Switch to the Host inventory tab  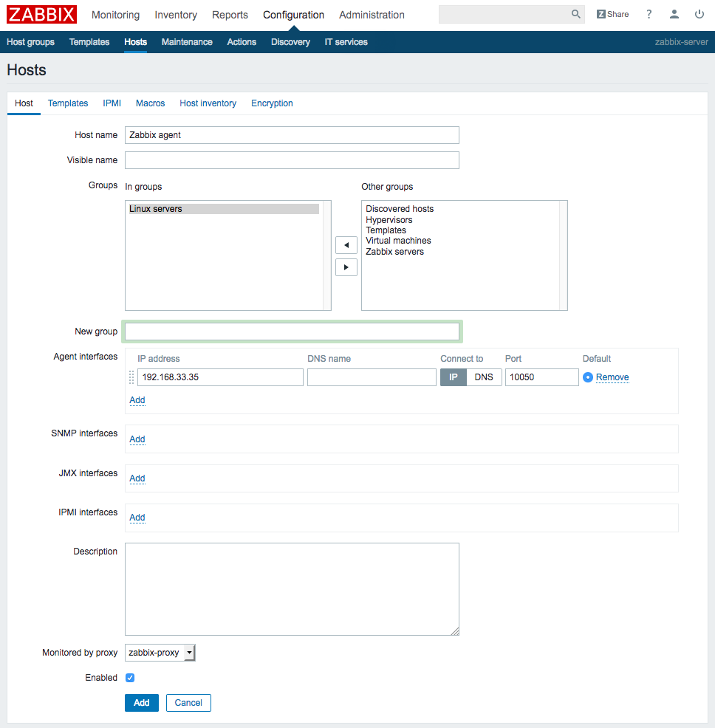(x=208, y=103)
